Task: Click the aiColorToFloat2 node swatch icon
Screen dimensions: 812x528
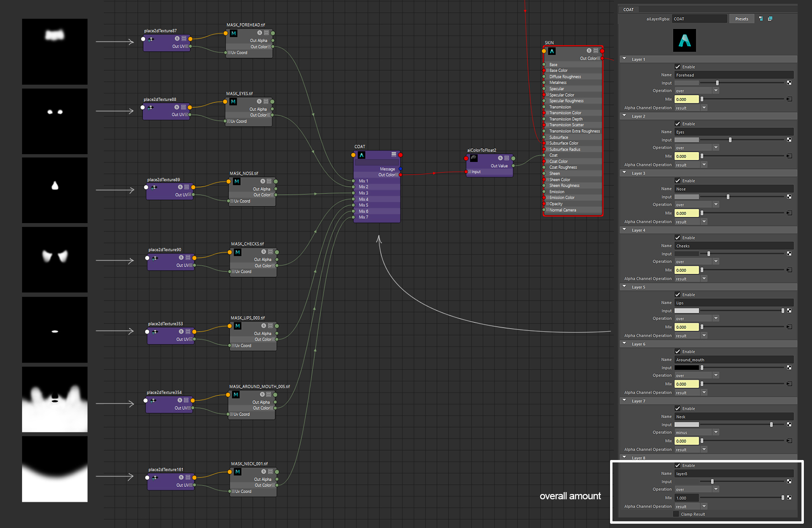Action: click(x=474, y=158)
